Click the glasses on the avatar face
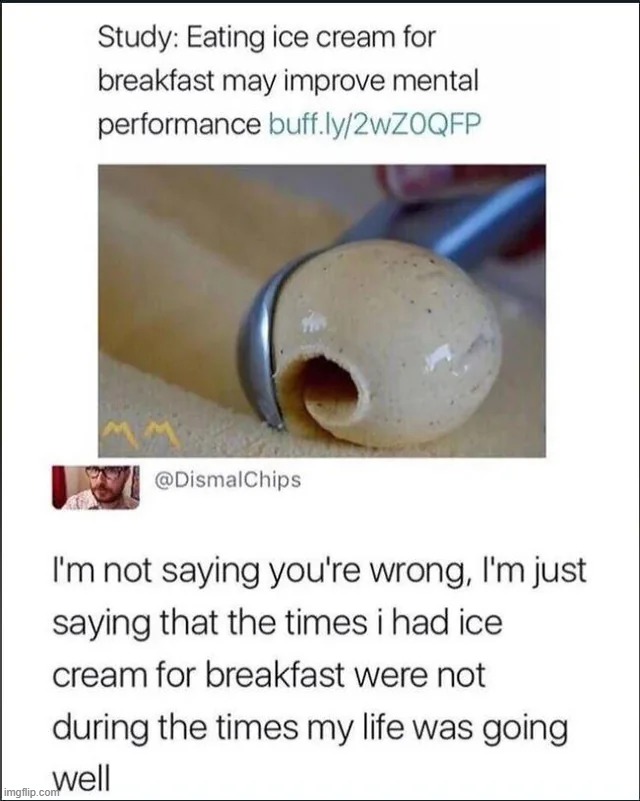 click(106, 473)
